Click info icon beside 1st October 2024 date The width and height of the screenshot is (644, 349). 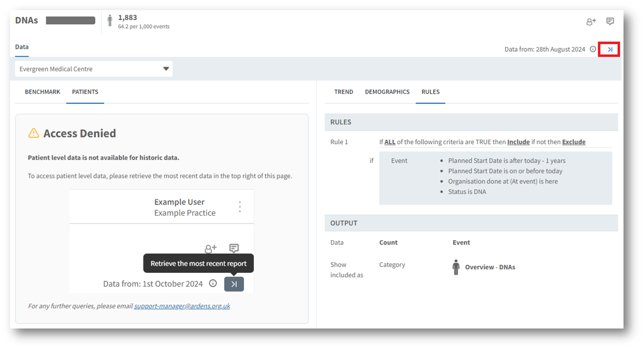point(213,283)
